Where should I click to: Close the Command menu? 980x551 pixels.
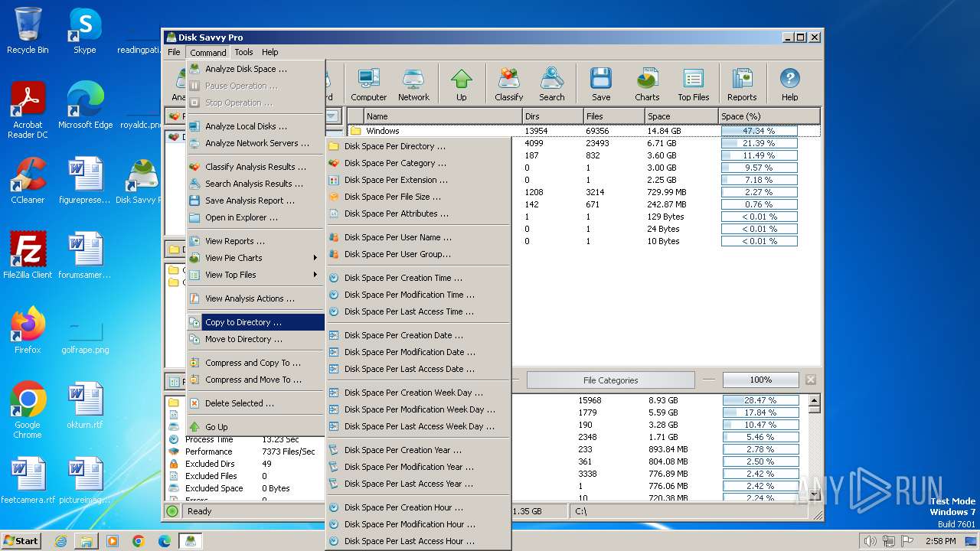click(x=208, y=52)
